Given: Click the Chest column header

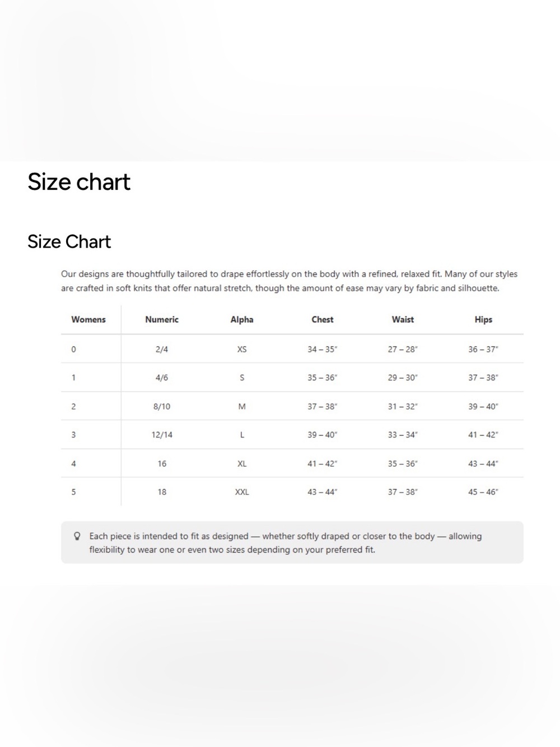Looking at the screenshot, I should coord(323,319).
